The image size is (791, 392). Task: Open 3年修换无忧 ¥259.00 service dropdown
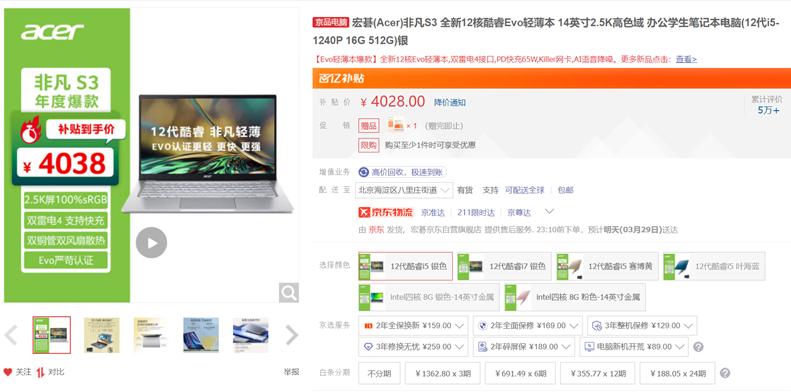click(x=413, y=347)
